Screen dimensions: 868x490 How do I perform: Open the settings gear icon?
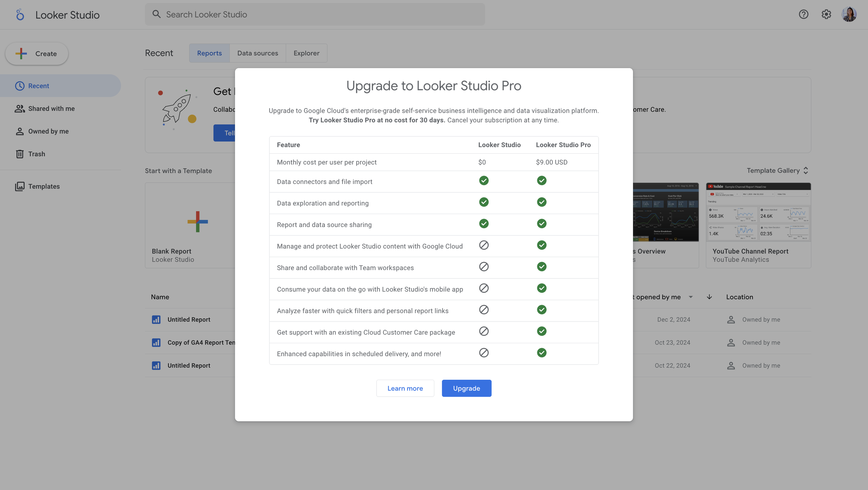point(826,15)
